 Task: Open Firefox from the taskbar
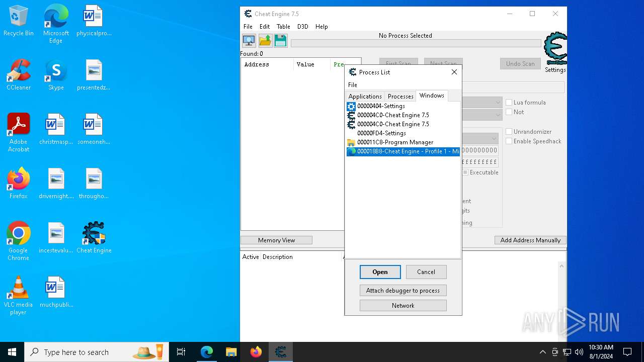(256, 352)
